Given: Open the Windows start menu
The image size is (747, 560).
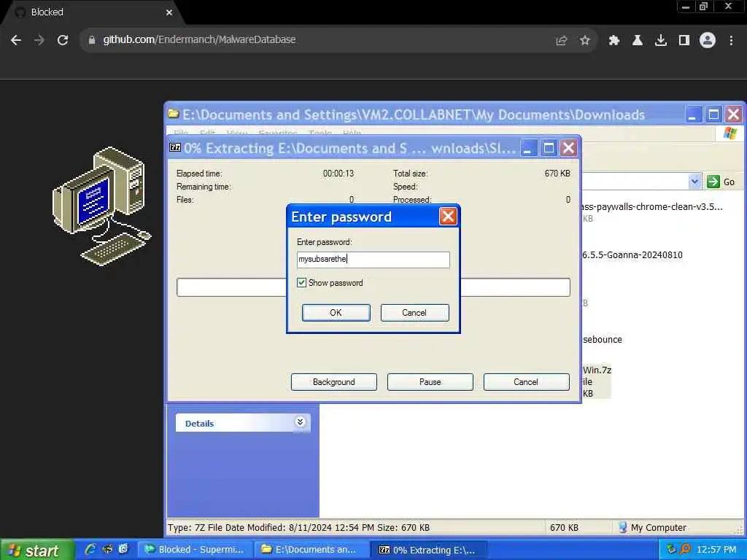Looking at the screenshot, I should (x=37, y=550).
